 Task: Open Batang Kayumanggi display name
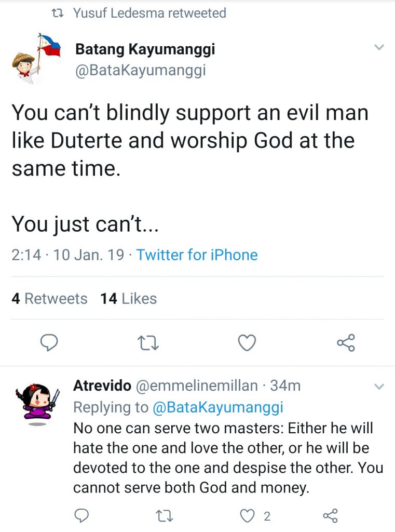pos(145,49)
